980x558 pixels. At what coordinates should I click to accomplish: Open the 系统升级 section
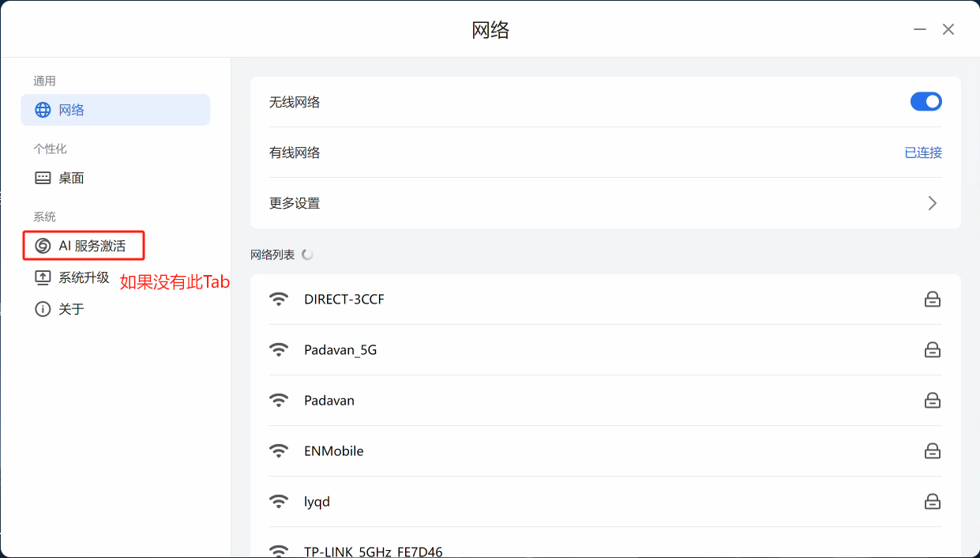click(84, 277)
